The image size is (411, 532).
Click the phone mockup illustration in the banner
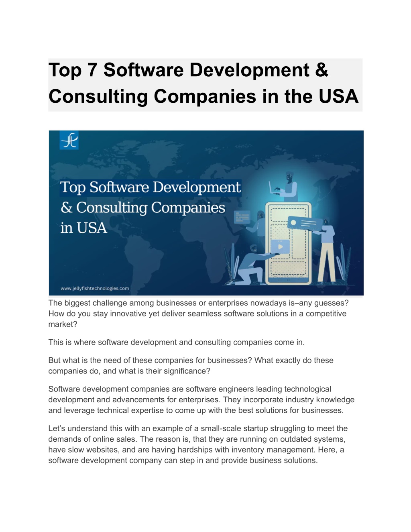(289, 243)
